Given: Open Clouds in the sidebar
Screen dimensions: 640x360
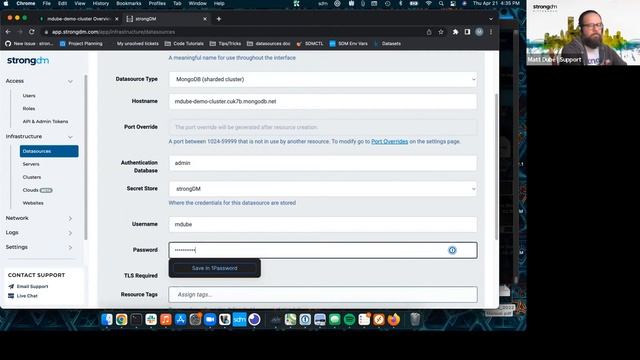Looking at the screenshot, I should coord(31,190).
